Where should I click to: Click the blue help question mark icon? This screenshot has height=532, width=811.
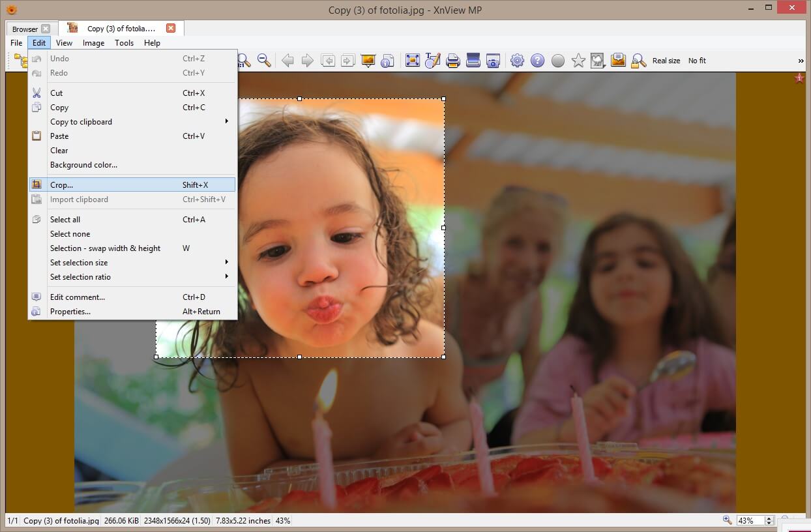coord(537,61)
